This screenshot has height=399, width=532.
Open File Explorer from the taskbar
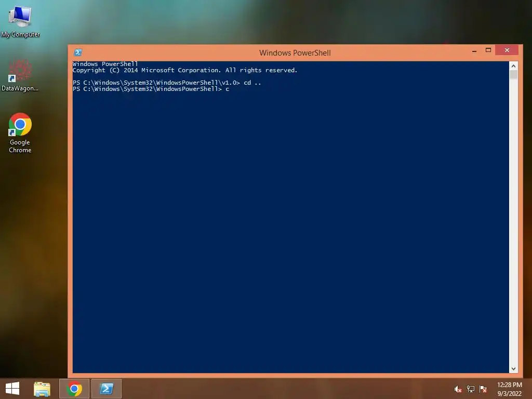(x=42, y=389)
